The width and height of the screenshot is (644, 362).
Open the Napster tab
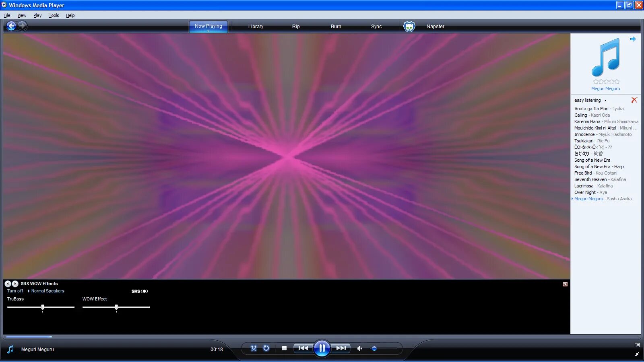point(436,27)
